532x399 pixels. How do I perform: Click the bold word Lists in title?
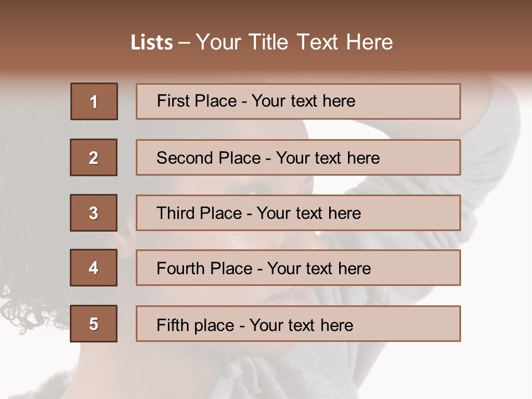pos(152,43)
